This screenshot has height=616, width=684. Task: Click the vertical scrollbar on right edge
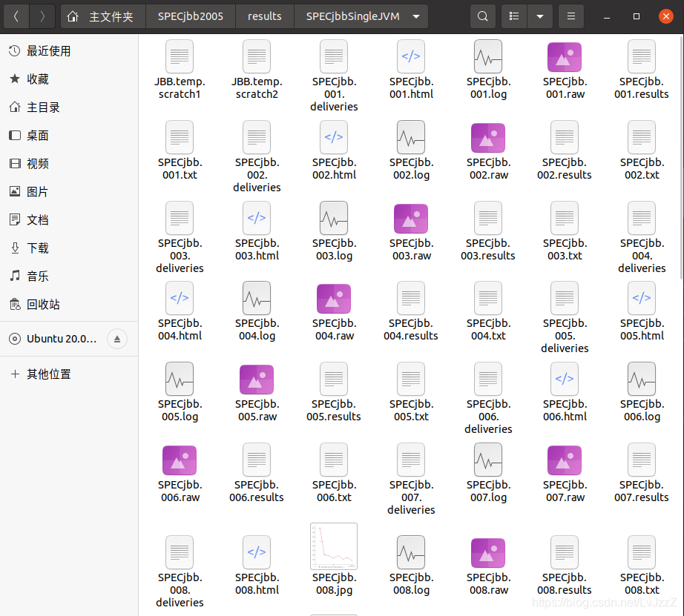coord(681,157)
